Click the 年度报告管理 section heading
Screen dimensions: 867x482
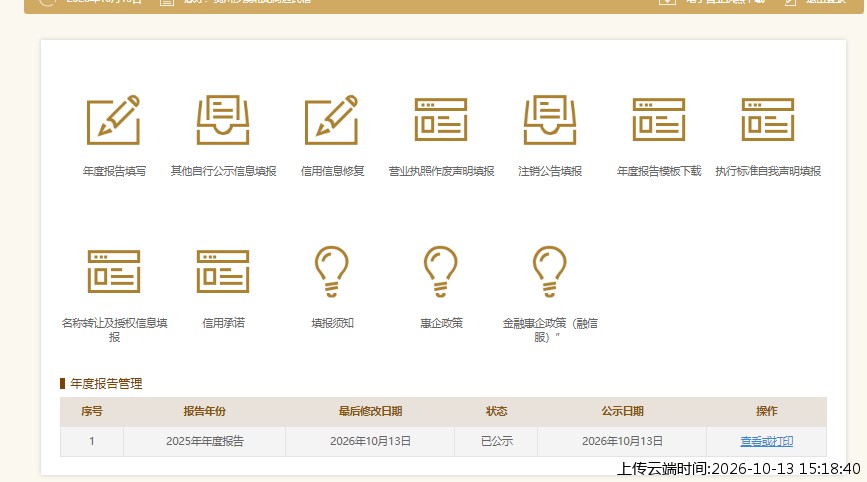(106, 384)
